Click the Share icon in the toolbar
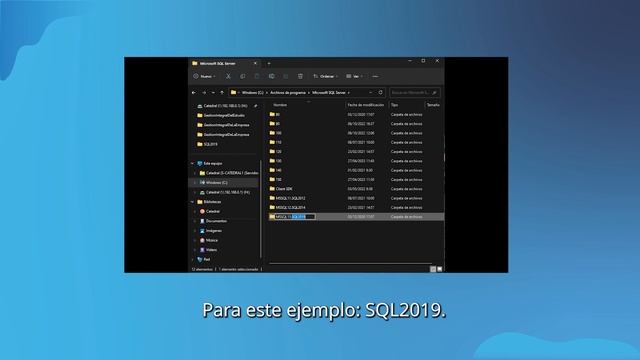 click(x=286, y=76)
